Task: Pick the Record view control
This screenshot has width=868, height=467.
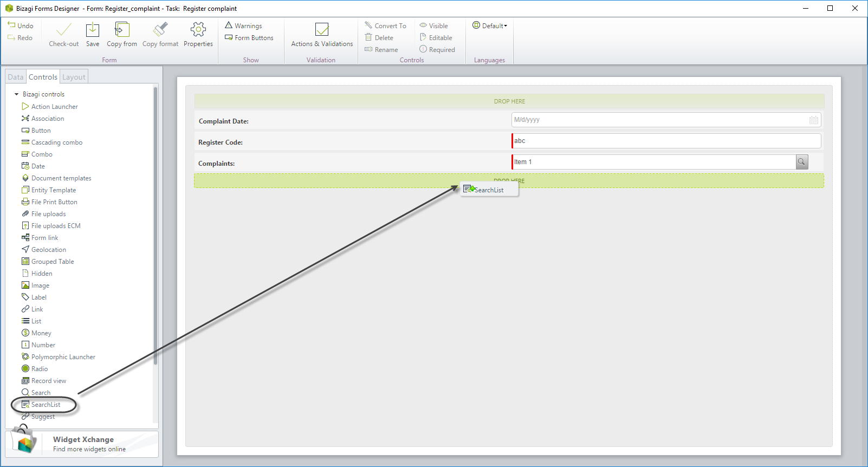Action: [x=44, y=381]
